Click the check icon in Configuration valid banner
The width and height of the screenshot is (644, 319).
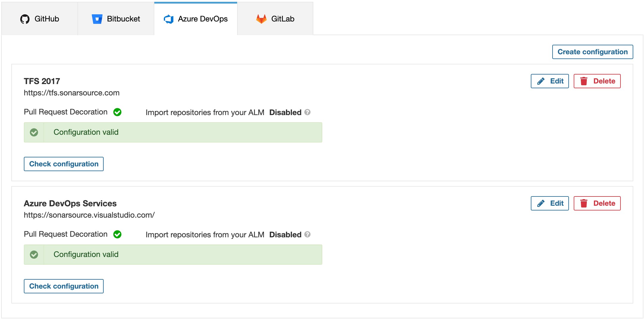(x=34, y=132)
